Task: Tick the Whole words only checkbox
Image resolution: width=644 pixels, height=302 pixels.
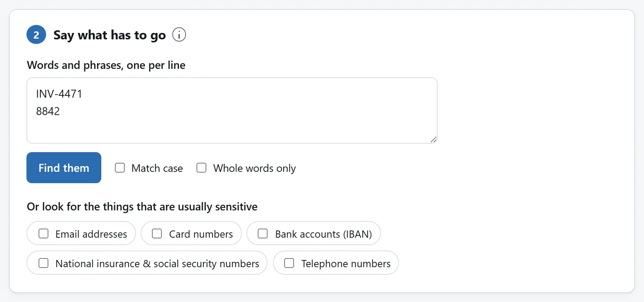Action: click(201, 168)
